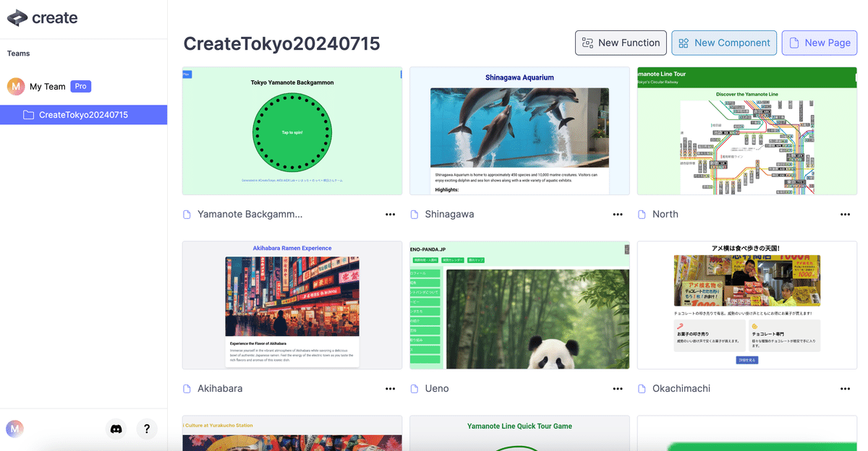The height and width of the screenshot is (451, 868).
Task: Click page icon next to Yamanote Backgammon
Action: click(187, 215)
